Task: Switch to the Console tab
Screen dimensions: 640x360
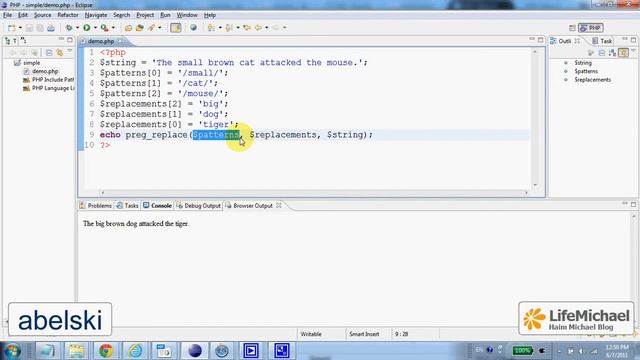Action: pyautogui.click(x=157, y=206)
